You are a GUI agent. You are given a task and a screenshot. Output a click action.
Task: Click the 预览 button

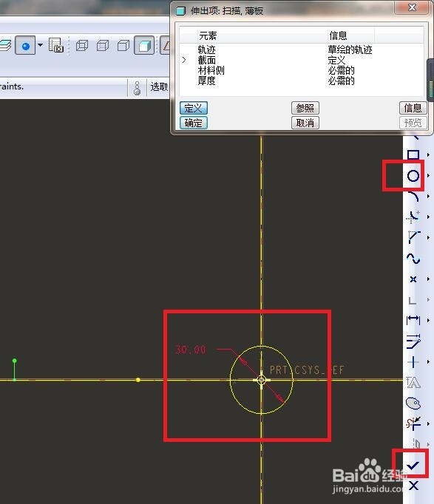(x=413, y=123)
